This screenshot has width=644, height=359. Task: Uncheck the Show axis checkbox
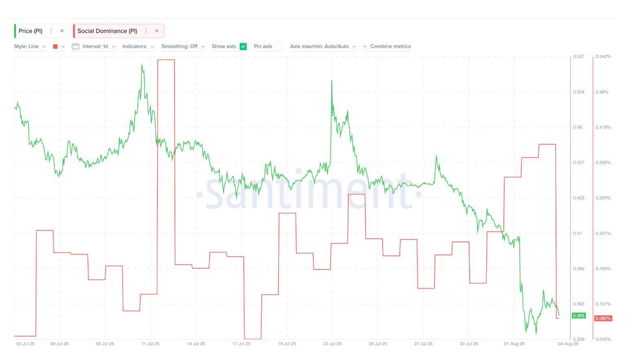(243, 46)
